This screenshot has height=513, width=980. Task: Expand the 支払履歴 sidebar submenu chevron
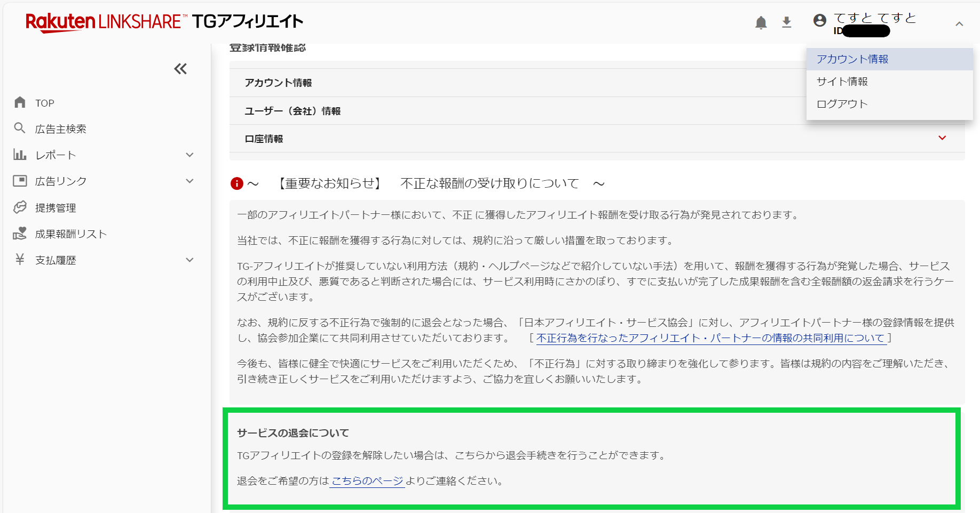(x=189, y=260)
